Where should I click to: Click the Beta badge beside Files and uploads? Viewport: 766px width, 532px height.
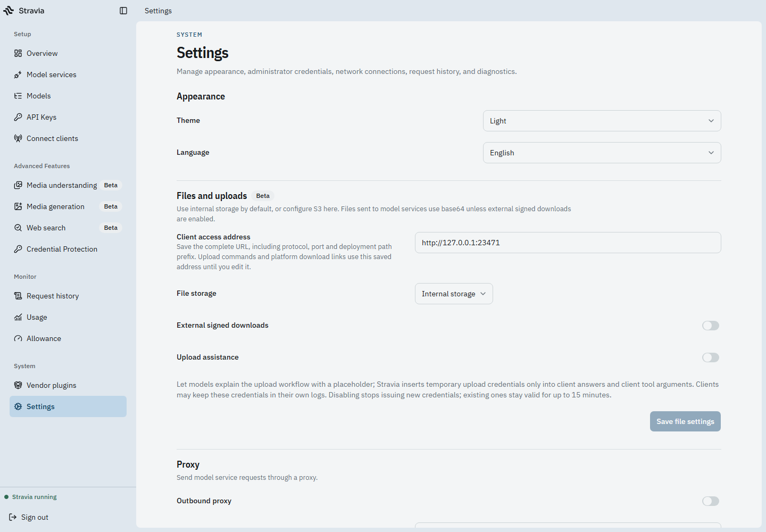(x=263, y=196)
